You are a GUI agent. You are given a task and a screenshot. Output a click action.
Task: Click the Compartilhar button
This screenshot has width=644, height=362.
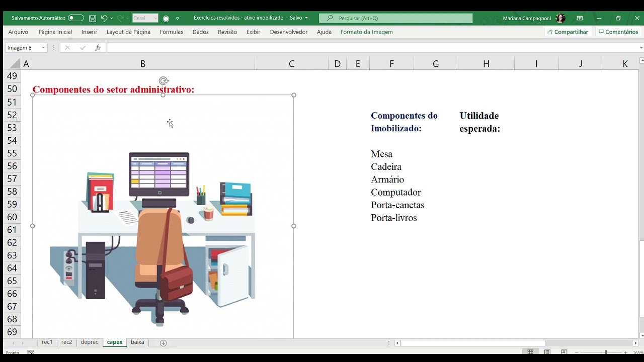(568, 32)
